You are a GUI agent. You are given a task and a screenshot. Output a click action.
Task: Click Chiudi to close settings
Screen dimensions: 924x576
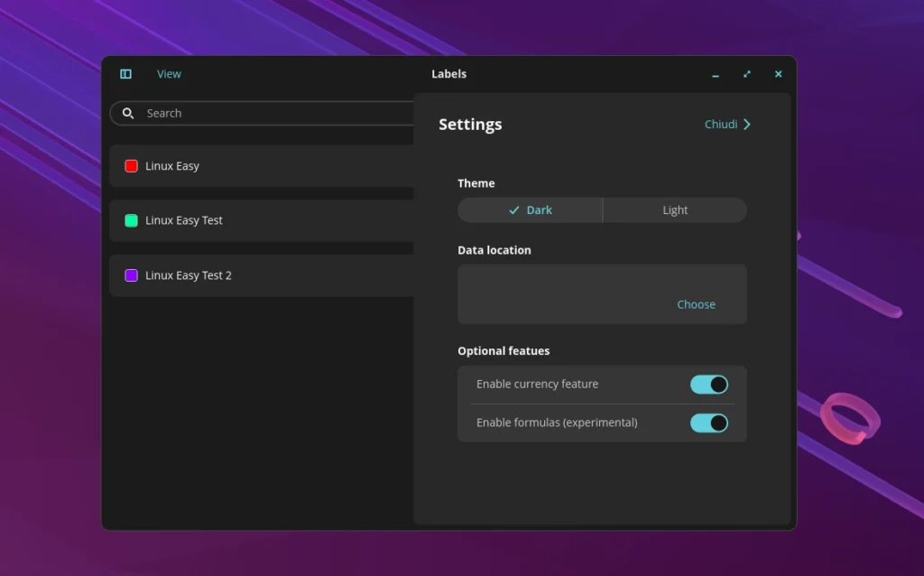[x=720, y=125]
